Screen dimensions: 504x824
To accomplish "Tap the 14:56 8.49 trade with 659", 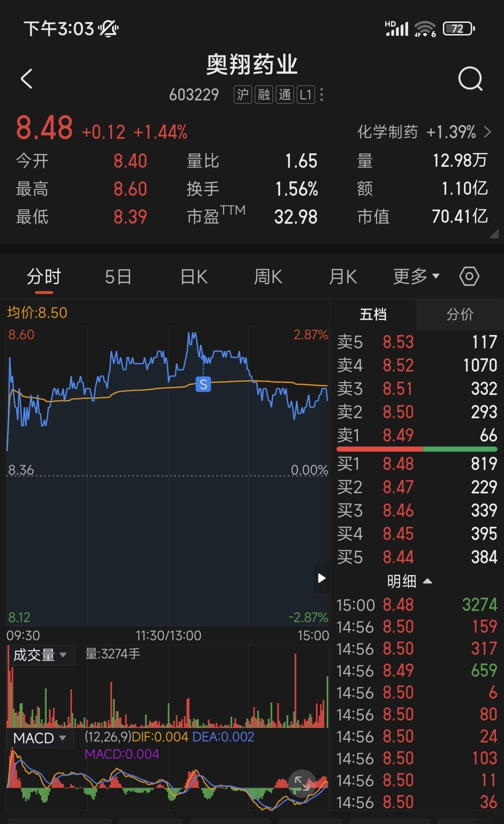I will tap(417, 670).
